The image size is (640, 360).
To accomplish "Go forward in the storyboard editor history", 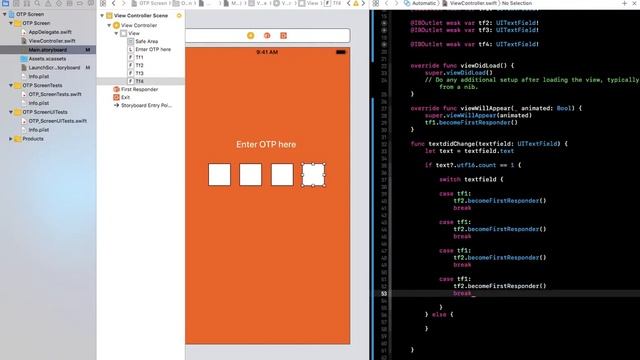I will click(x=124, y=3).
